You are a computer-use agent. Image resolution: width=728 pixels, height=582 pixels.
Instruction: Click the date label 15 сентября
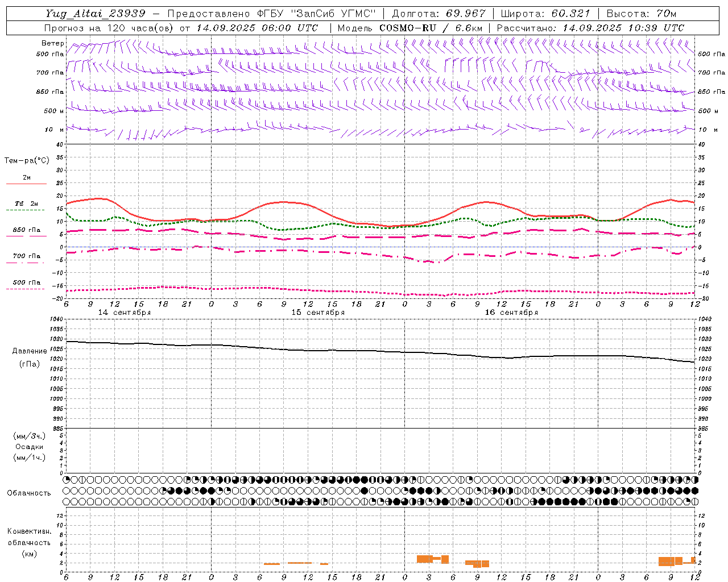click(318, 313)
